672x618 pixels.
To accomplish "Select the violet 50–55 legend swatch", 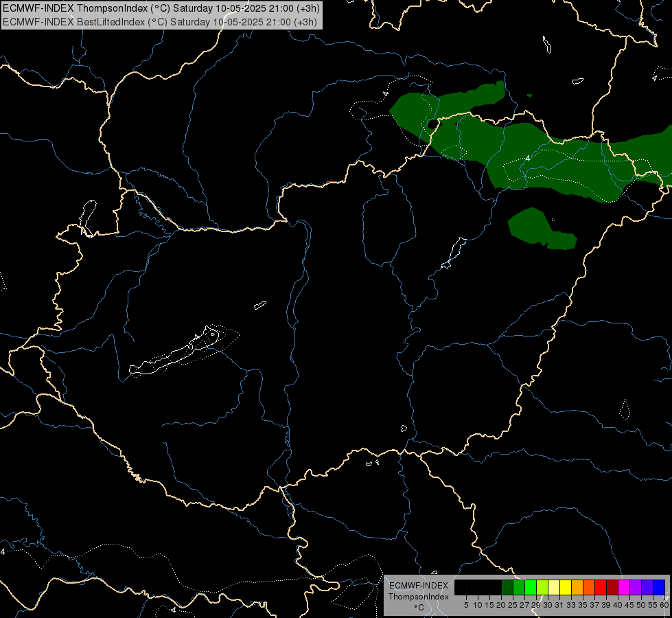I will (x=647, y=587).
